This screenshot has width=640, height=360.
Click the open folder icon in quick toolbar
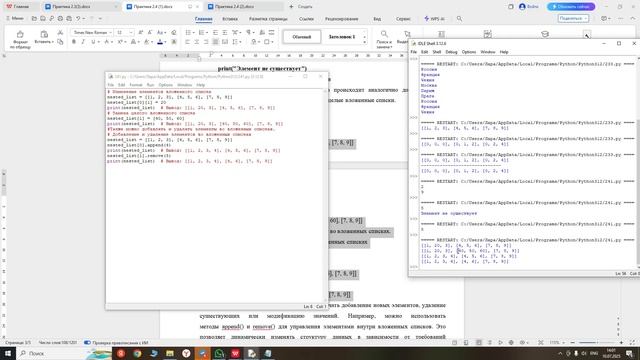tap(34, 18)
